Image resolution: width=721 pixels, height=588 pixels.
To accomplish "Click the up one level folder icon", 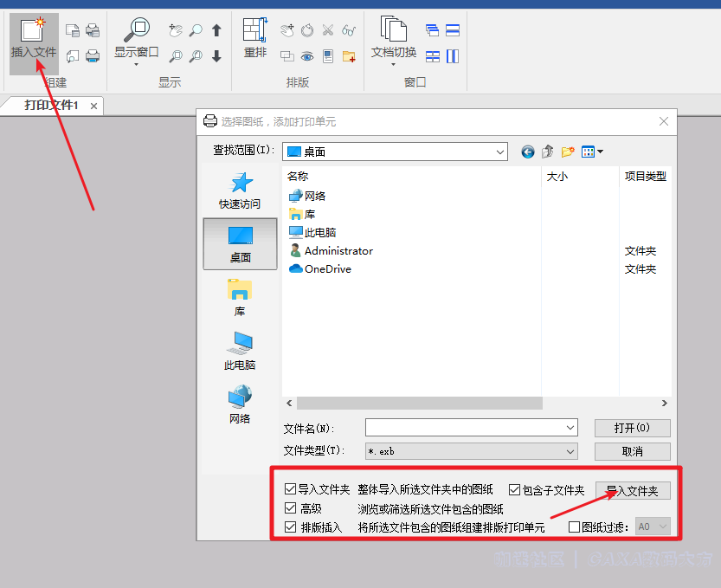I will tap(547, 152).
